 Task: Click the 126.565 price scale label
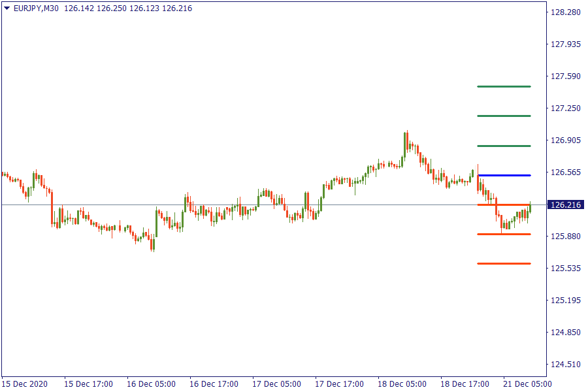[566, 172]
